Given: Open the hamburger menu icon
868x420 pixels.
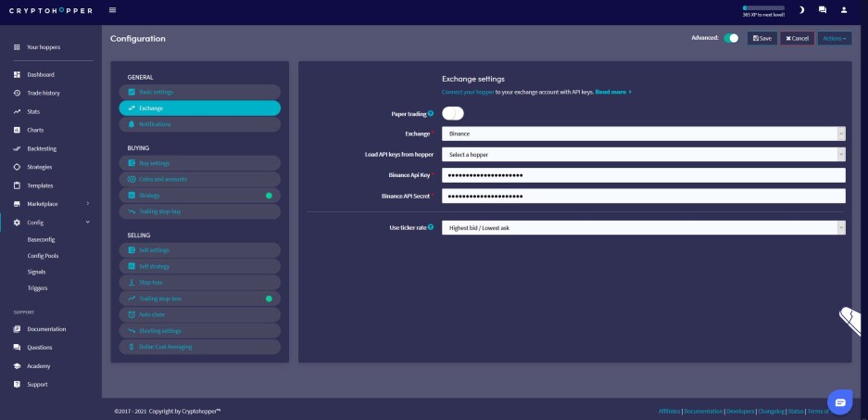Looking at the screenshot, I should point(113,10).
